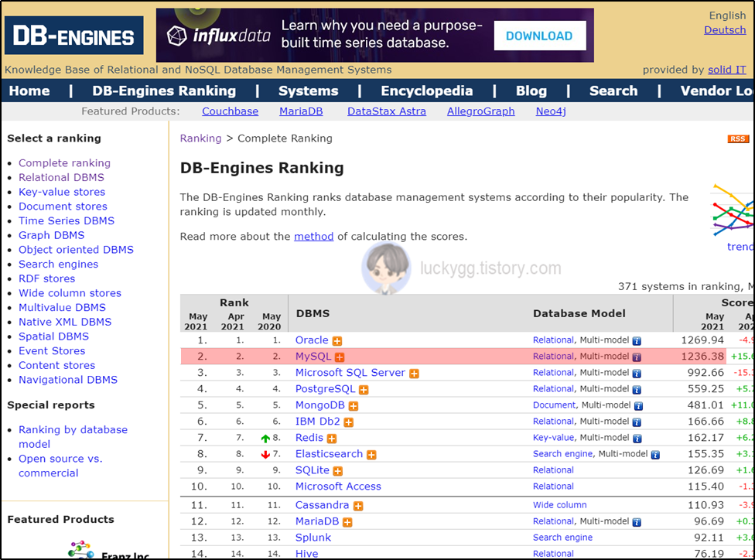Click Key-value model link for Redis
755x560 pixels.
click(553, 437)
